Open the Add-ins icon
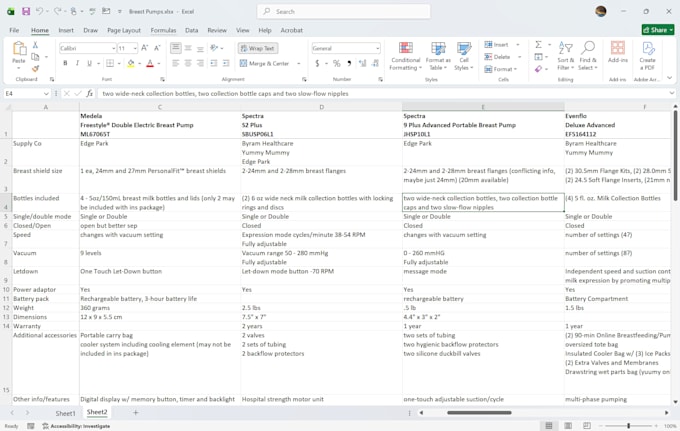Screen dimensions: 680x431 tap(618, 52)
